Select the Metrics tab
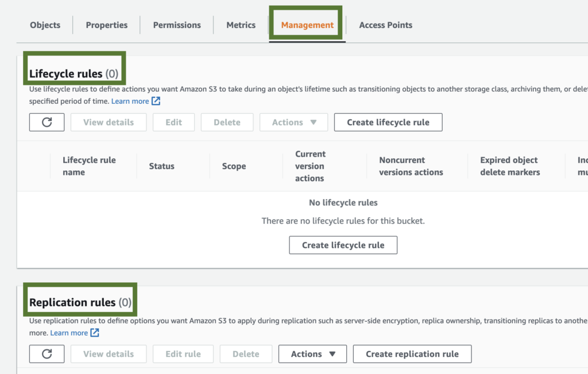 point(241,25)
